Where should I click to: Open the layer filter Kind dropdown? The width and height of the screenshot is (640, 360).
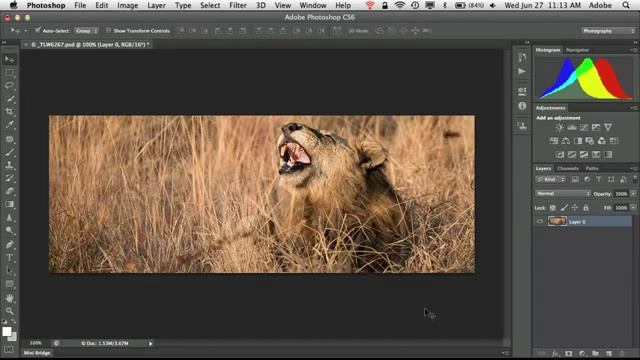click(x=551, y=180)
